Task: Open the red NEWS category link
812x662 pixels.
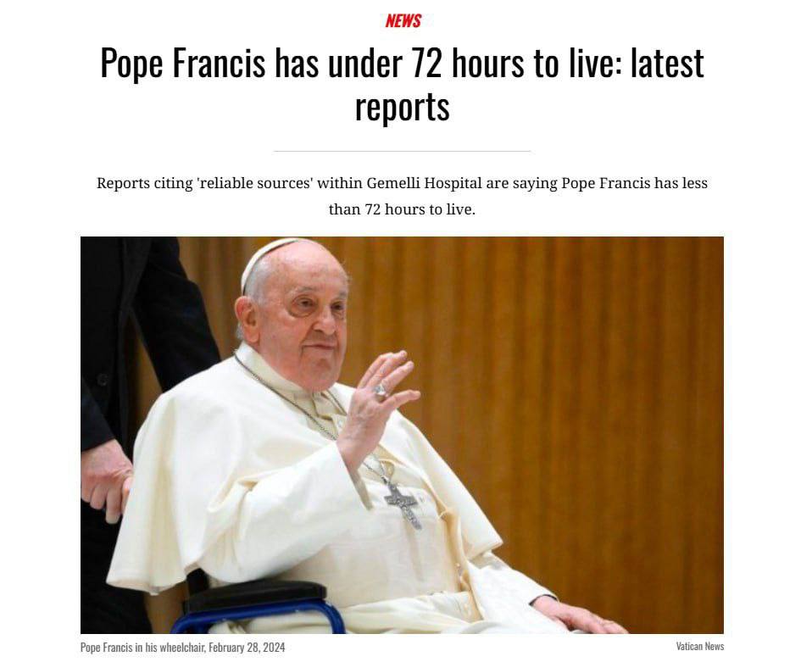Action: (x=403, y=20)
